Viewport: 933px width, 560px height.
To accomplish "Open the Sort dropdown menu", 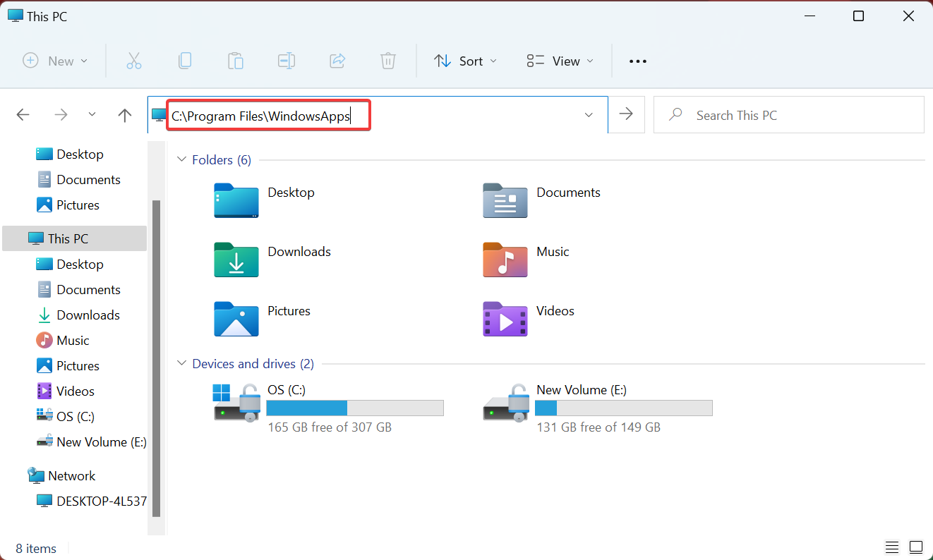I will click(x=465, y=61).
